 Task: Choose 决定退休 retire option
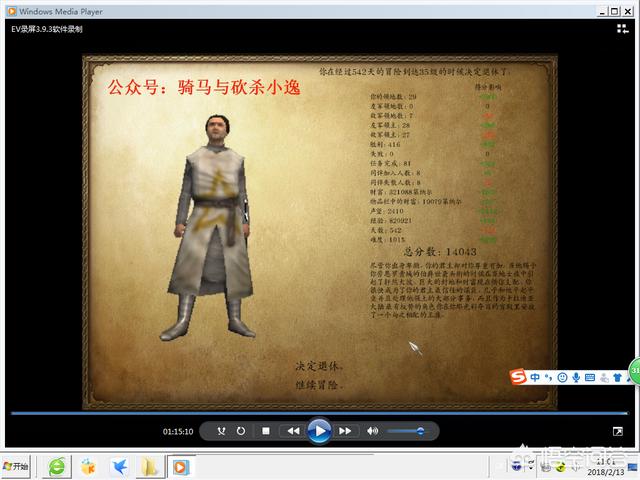319,366
